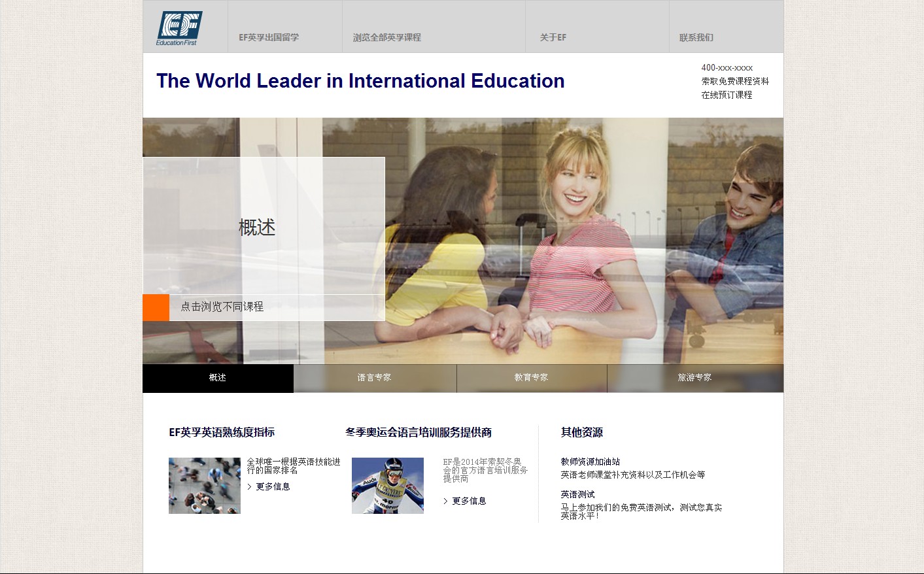This screenshot has height=574, width=924.
Task: Click the 全球唯一根据英语技能进行的国家排名 text
Action: tap(294, 465)
